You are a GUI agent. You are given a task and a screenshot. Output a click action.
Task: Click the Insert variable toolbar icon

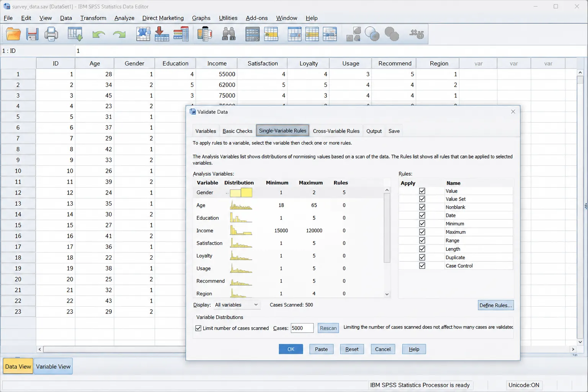click(271, 34)
